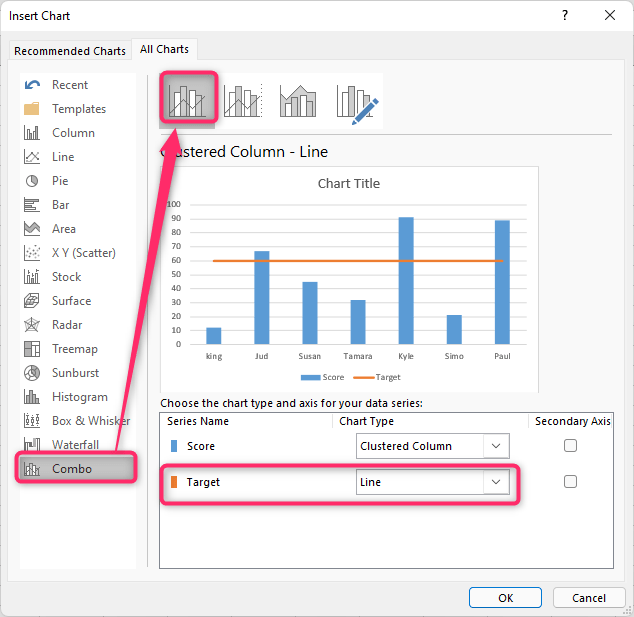
Task: Choose Recent label in category list
Action: 70,85
